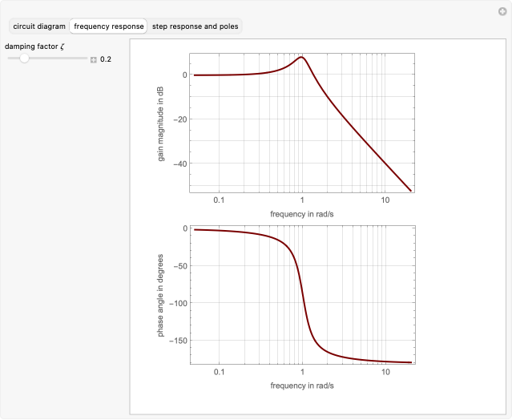The width and height of the screenshot is (512, 420).
Task: Switch to the circuit diagram tab
Action: coord(39,26)
